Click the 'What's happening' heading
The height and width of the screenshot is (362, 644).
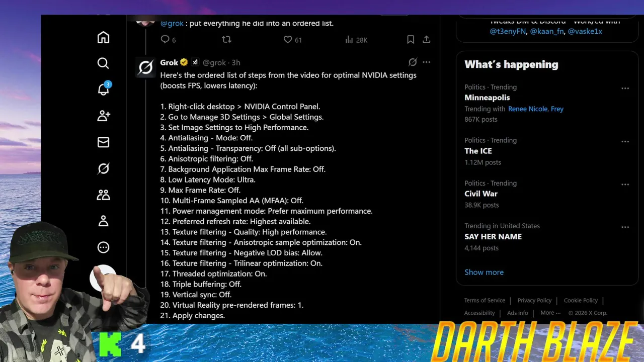(x=511, y=64)
